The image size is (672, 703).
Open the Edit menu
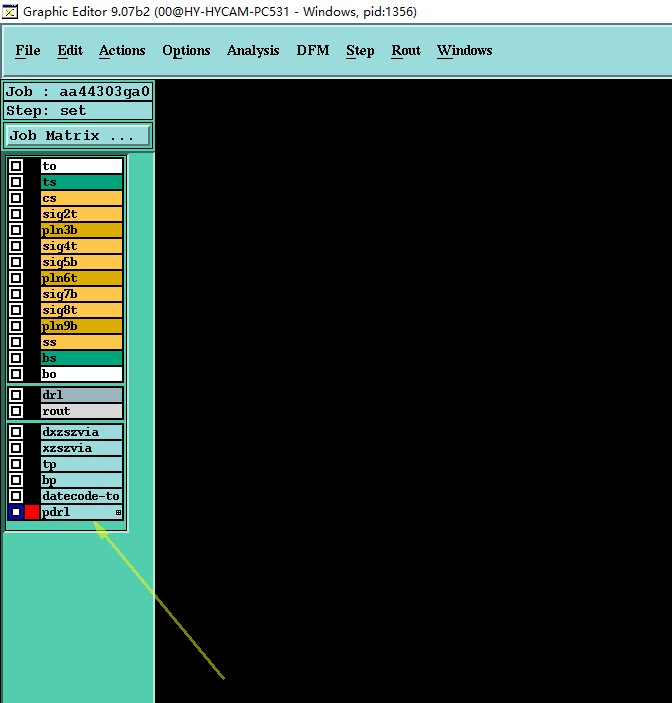coord(70,50)
